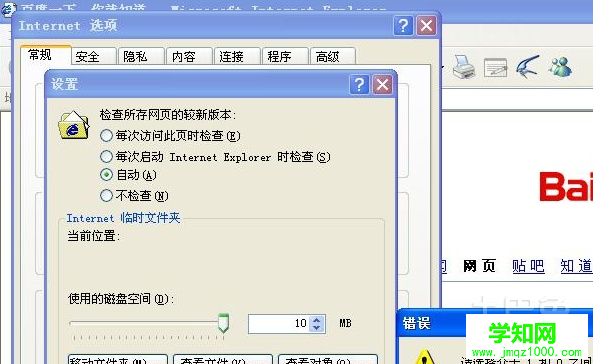Click the Internet 临时文件夹 group label
The width and height of the screenshot is (593, 364).
tap(123, 218)
